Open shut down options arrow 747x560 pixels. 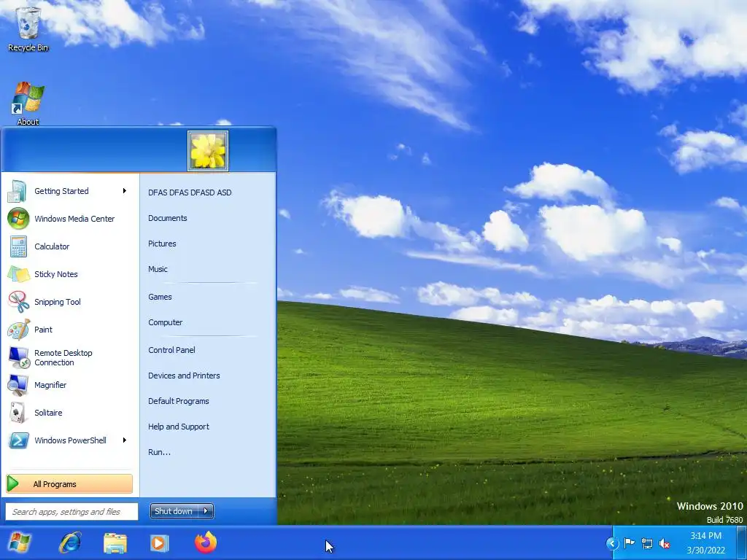205,511
